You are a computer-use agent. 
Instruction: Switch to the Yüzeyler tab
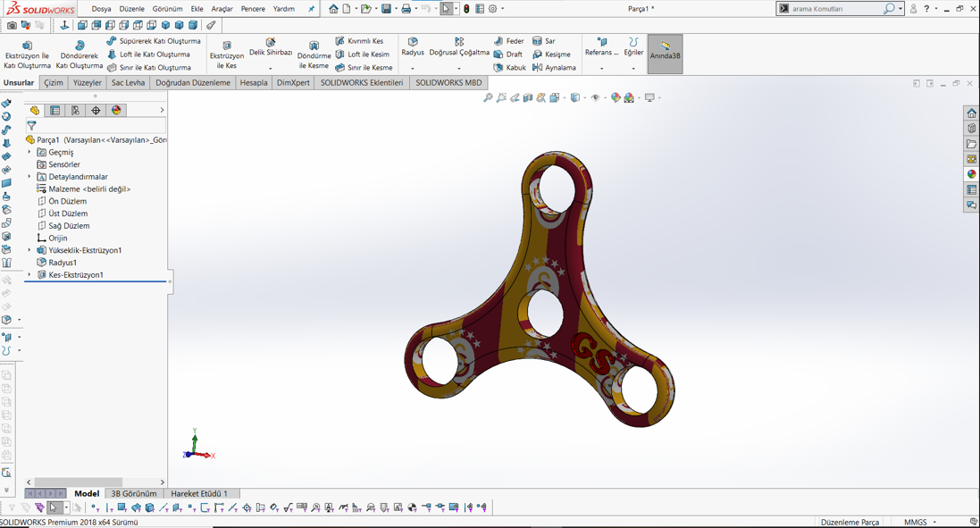coord(87,82)
